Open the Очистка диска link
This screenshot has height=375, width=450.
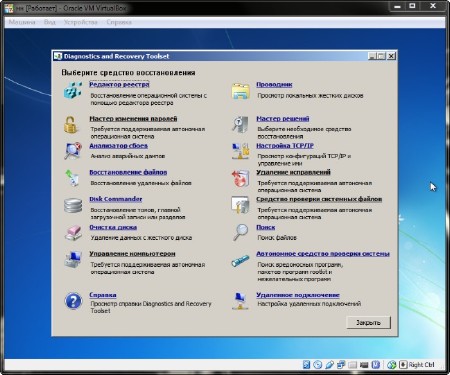coord(113,227)
